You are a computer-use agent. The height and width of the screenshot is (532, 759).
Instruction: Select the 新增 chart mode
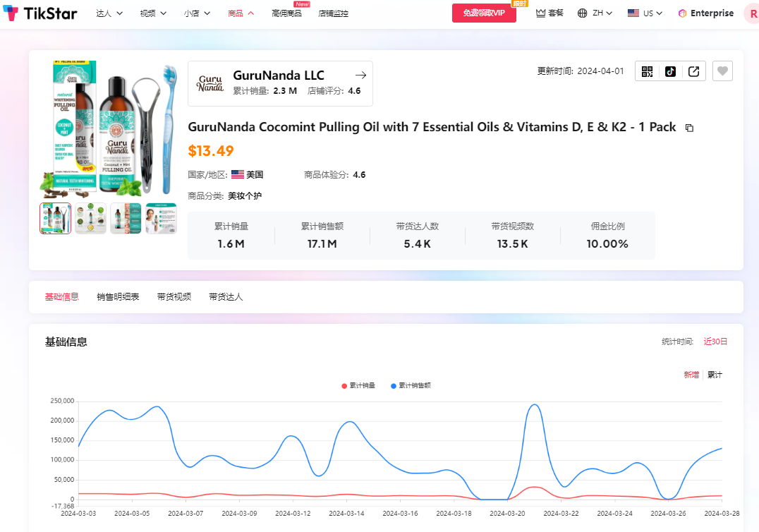(691, 375)
